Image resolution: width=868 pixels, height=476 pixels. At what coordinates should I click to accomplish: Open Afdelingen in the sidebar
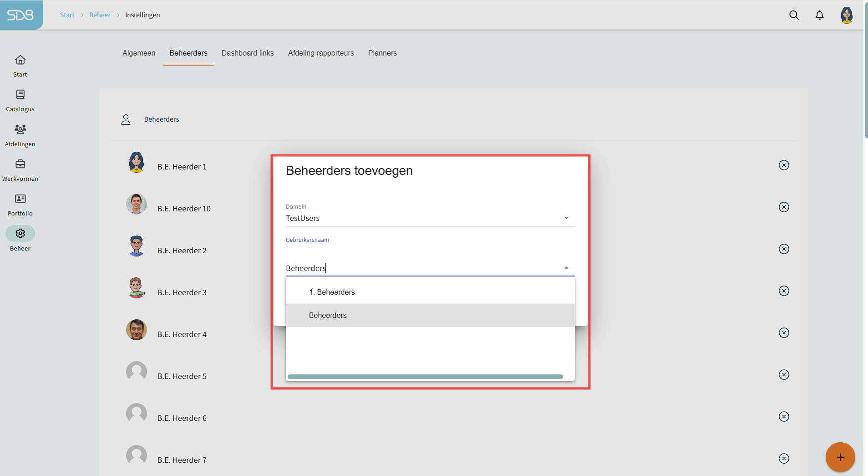point(20,135)
